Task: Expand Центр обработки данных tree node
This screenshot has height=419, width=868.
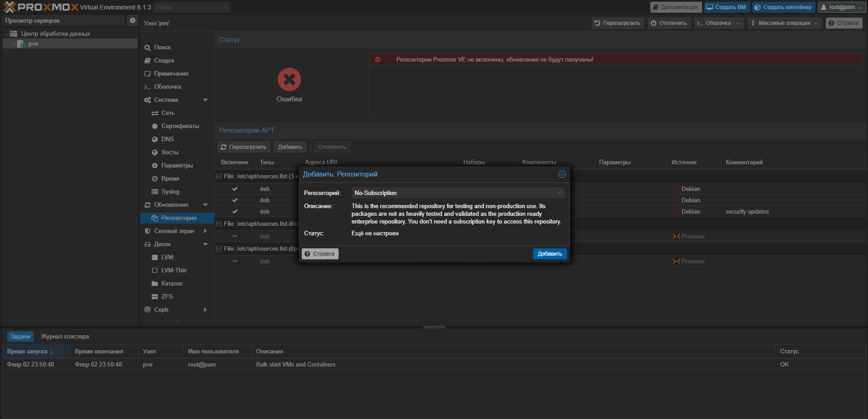Action: (x=6, y=34)
